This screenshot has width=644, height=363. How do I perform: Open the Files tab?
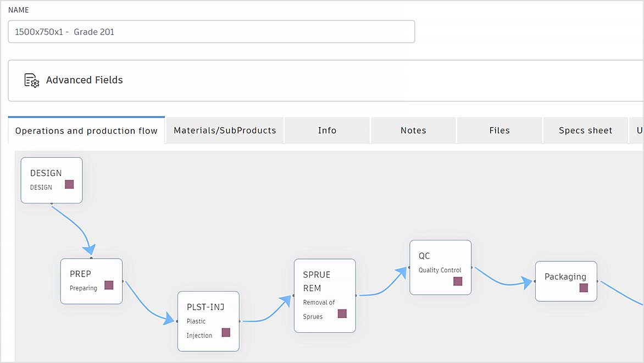coord(499,130)
